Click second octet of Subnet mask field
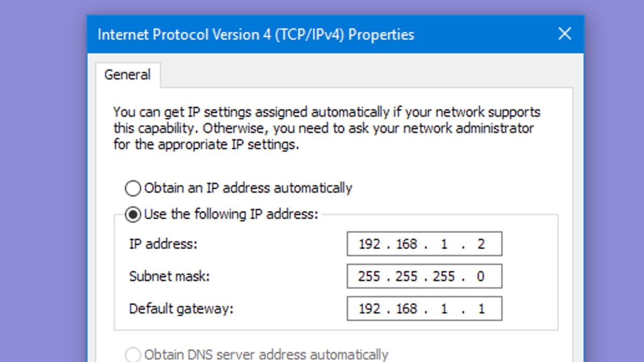The image size is (644, 362). coord(406,277)
